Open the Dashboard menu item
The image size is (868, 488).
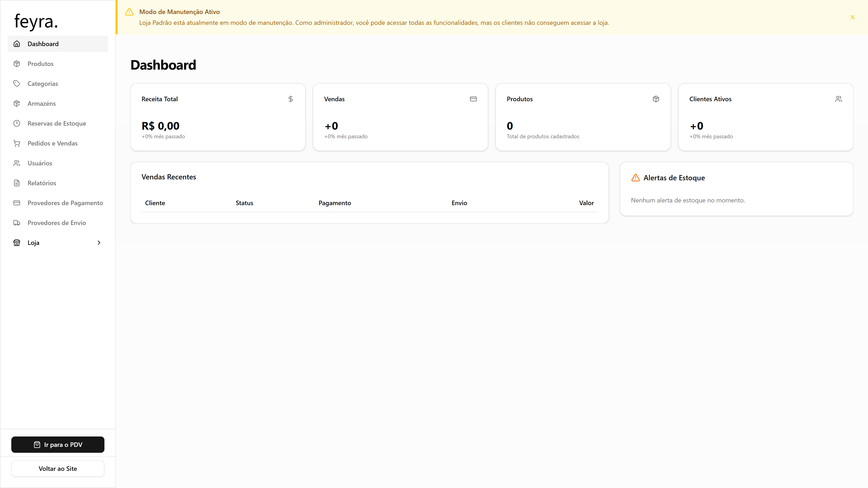coord(43,44)
